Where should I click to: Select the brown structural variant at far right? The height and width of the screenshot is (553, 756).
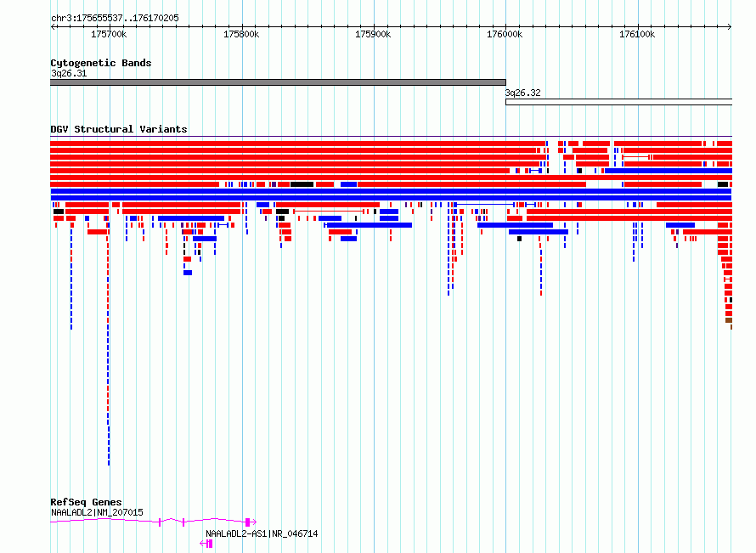tap(729, 320)
